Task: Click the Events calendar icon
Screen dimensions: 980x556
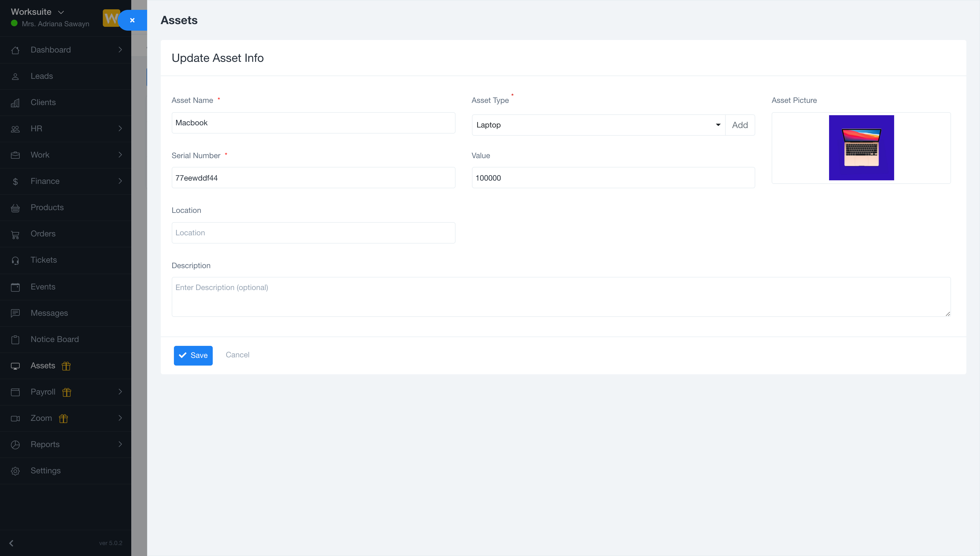Action: click(15, 287)
